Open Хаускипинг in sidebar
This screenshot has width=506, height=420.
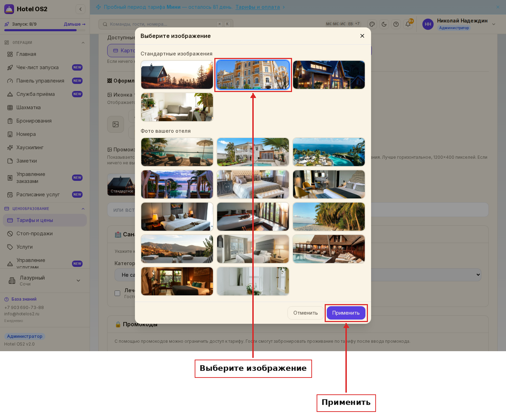45,147
